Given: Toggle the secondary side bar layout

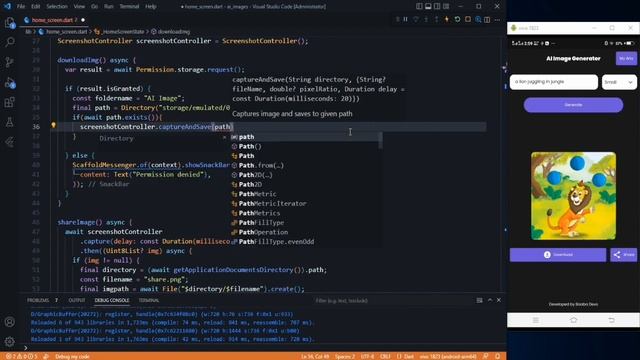Looking at the screenshot, I should pyautogui.click(x=437, y=7).
